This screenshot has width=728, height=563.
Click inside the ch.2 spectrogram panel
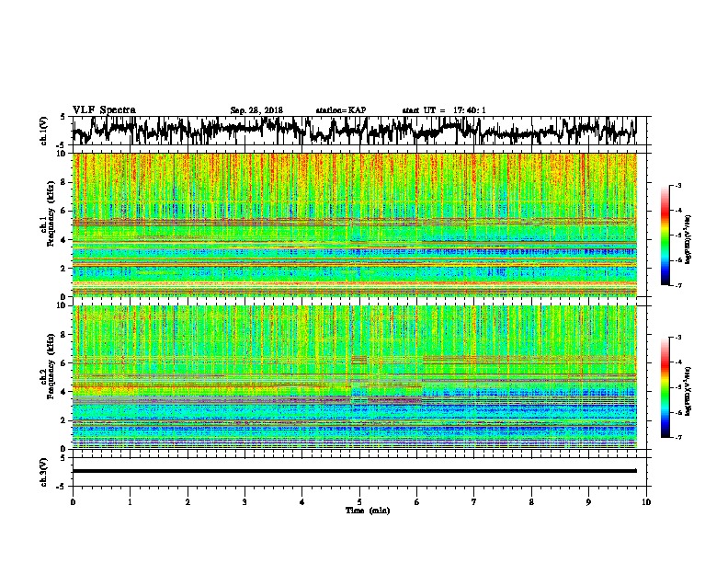coord(355,377)
